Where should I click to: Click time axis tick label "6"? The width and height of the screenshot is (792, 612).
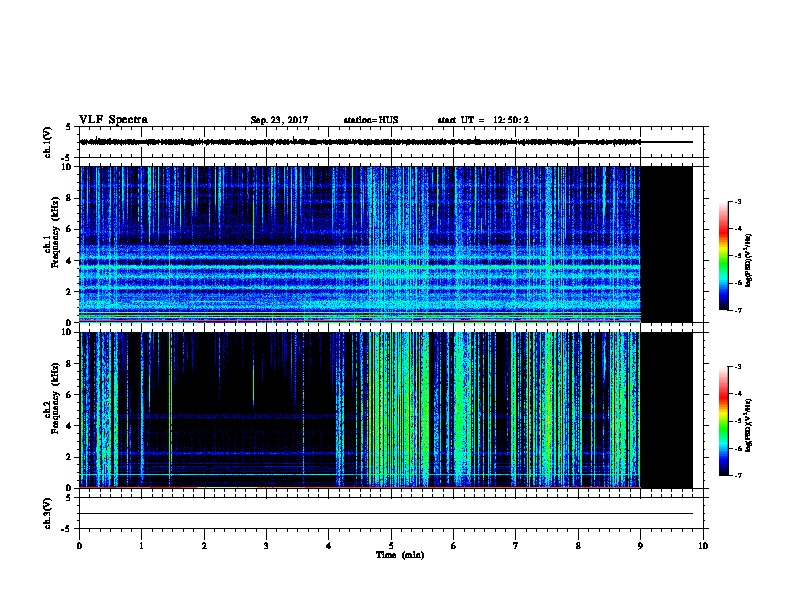tap(453, 546)
